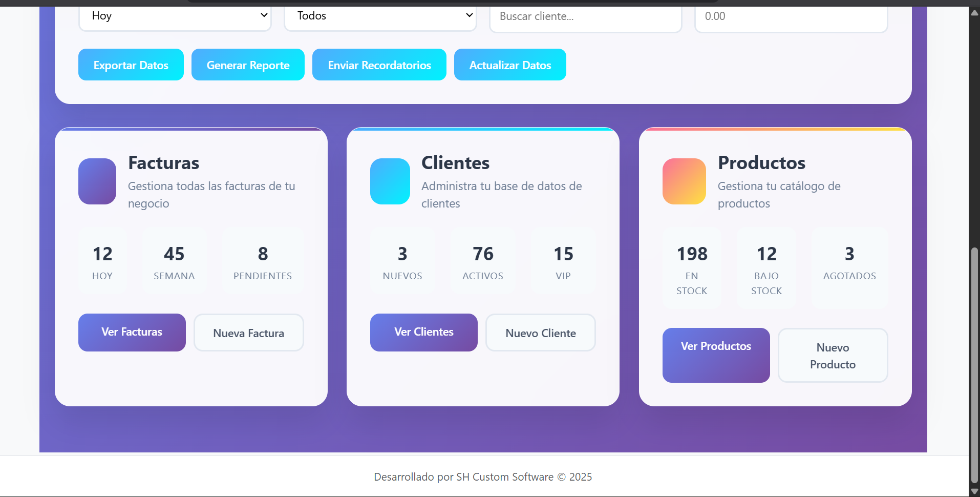Image resolution: width=980 pixels, height=497 pixels.
Task: Open the Ver Clientes list
Action: (423, 333)
